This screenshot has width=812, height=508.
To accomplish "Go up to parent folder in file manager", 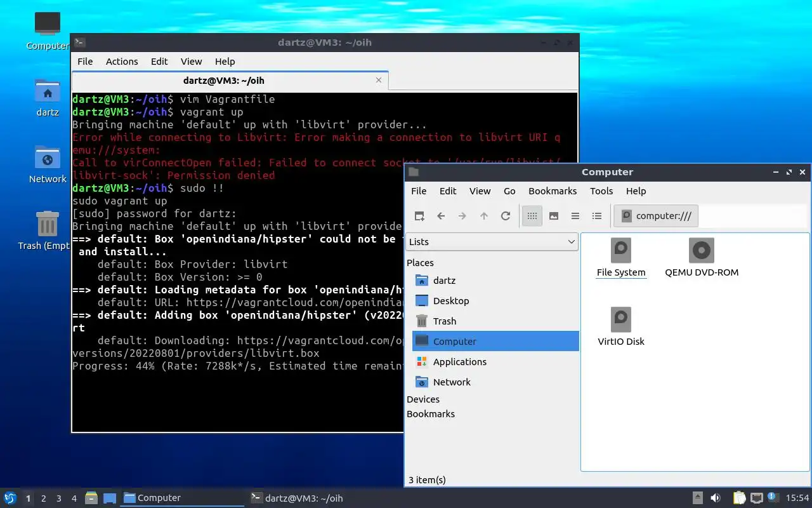I will click(484, 216).
